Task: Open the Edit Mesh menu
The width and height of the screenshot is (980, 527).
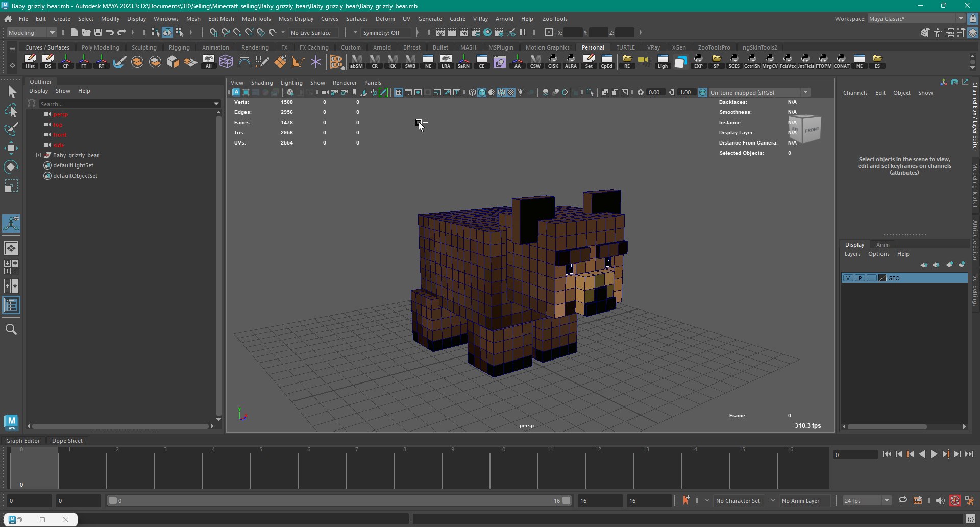Action: click(221, 19)
